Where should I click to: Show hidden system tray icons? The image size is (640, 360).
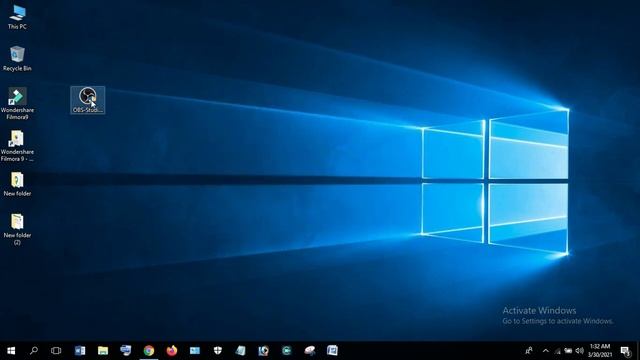(x=546, y=351)
